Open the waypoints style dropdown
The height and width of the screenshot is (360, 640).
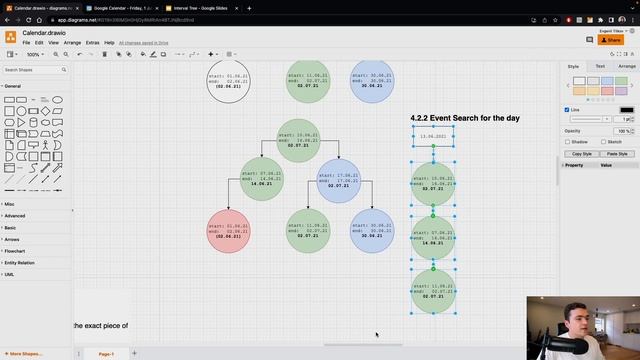(x=194, y=54)
